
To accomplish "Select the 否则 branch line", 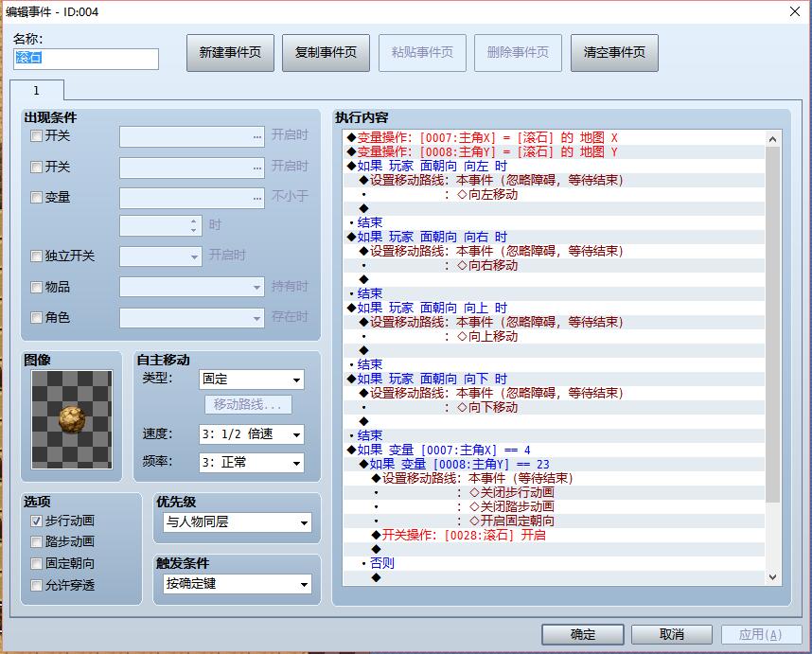I will coord(554,563).
